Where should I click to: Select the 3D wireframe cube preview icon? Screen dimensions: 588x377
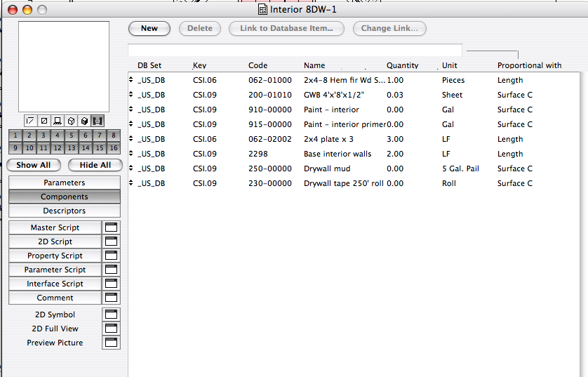(71, 121)
